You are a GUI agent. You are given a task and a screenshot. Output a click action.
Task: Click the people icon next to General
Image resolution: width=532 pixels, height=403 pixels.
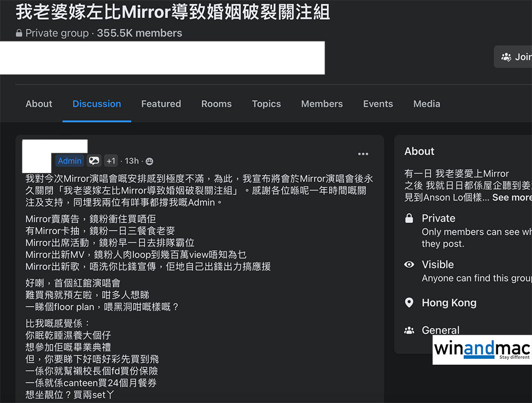click(x=409, y=331)
